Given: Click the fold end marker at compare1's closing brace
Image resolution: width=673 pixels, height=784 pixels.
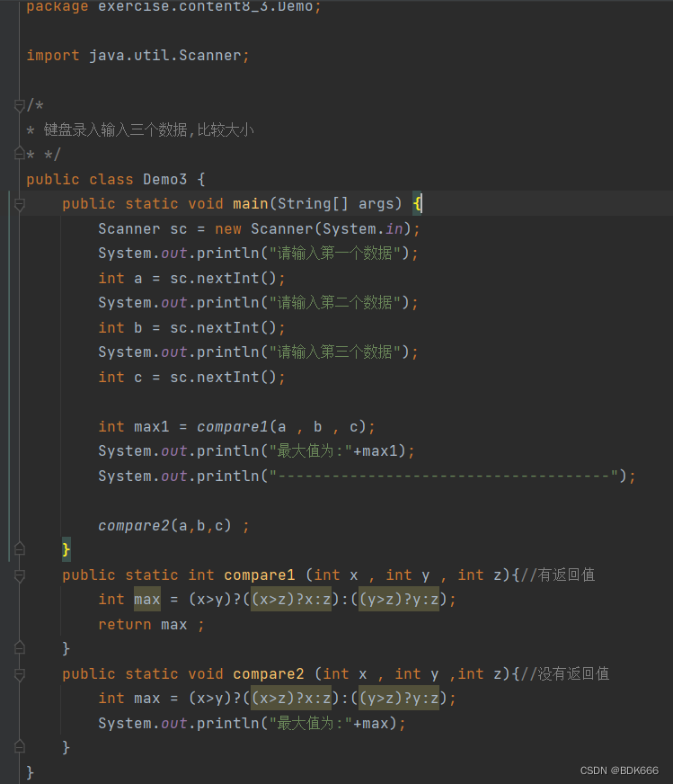Looking at the screenshot, I should pos(20,648).
